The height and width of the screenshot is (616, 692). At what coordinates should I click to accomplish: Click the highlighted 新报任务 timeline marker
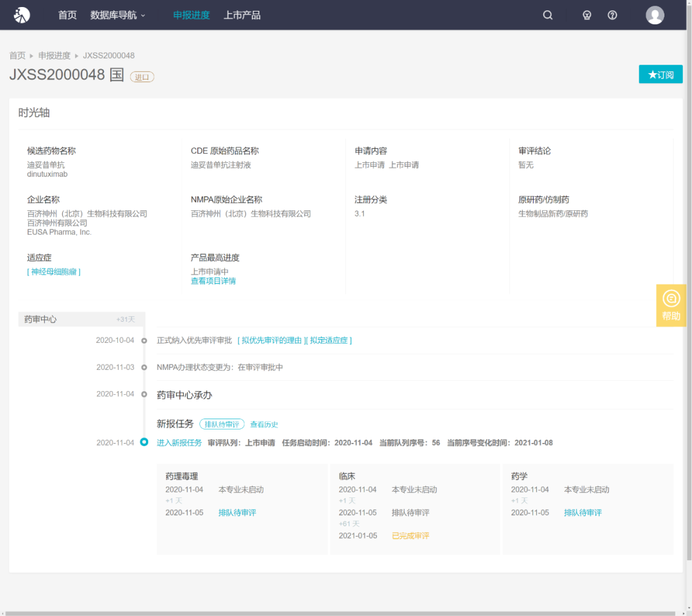(x=144, y=442)
